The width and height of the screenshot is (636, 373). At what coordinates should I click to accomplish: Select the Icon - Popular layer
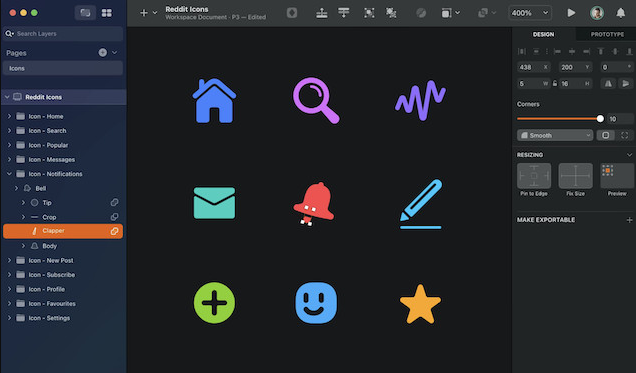point(64,145)
